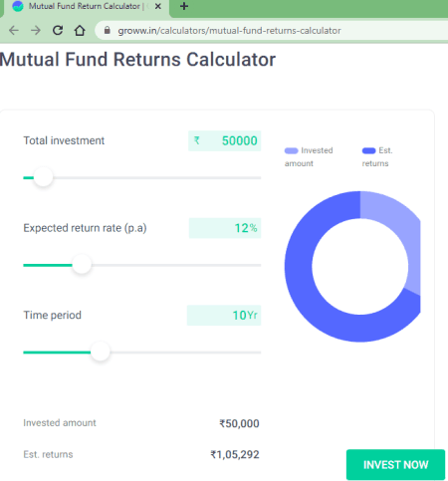Toggle the Invested amount legend swatch

(x=291, y=150)
